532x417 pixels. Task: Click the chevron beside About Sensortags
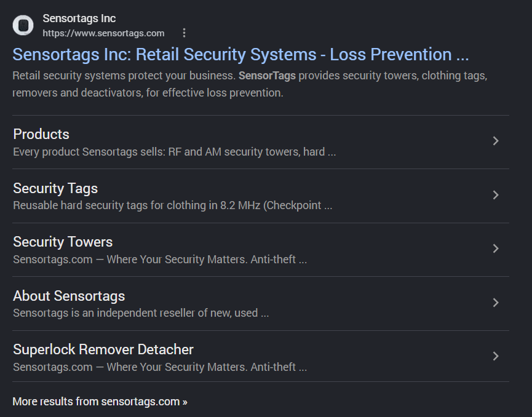coord(496,303)
